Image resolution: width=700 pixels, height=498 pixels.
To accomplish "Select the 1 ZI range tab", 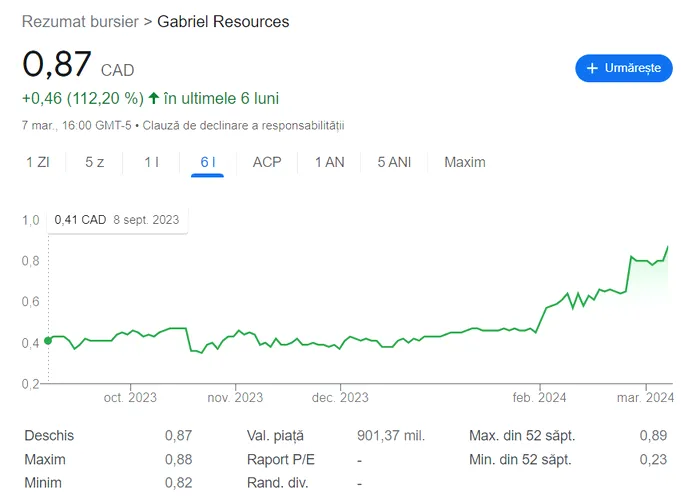I will (x=38, y=162).
